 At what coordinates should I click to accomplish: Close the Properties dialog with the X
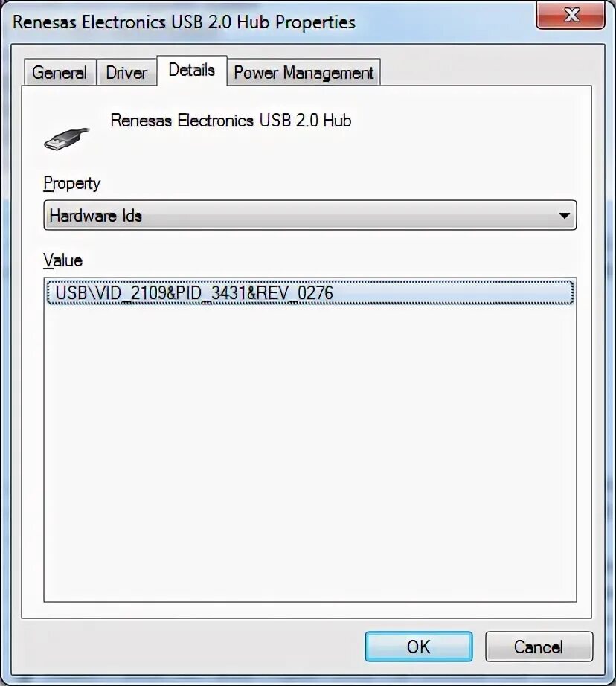coord(571,16)
